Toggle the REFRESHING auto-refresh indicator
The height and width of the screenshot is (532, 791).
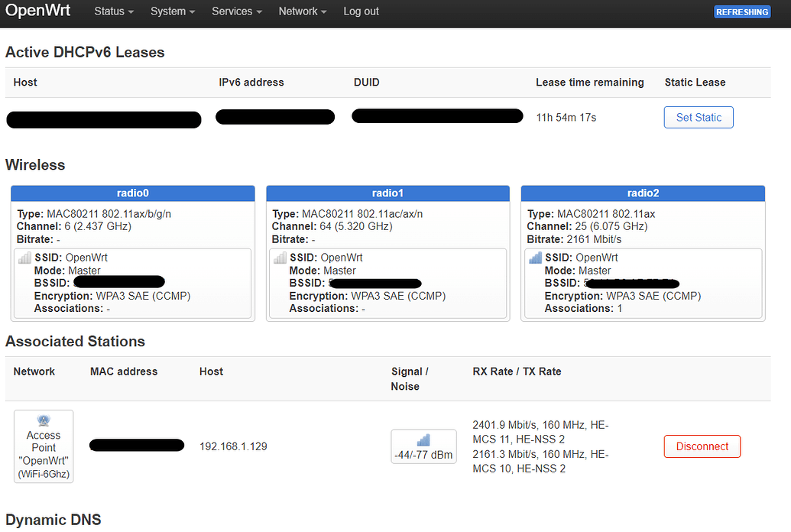741,11
